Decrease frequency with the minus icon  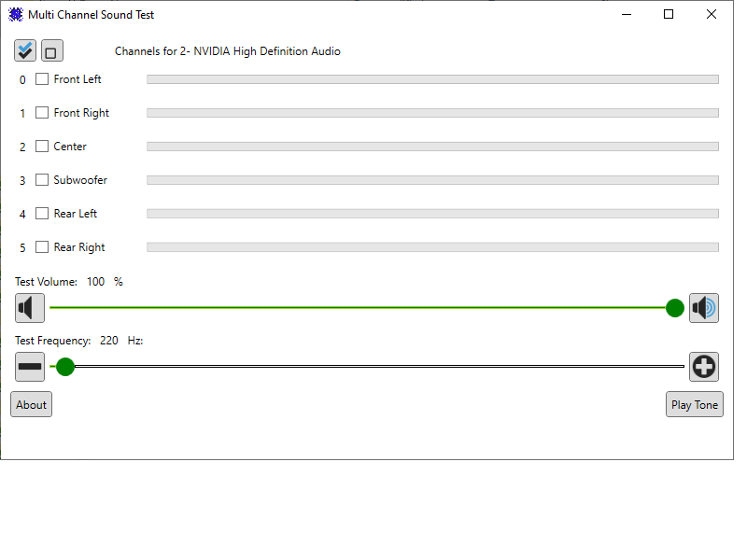click(x=30, y=367)
